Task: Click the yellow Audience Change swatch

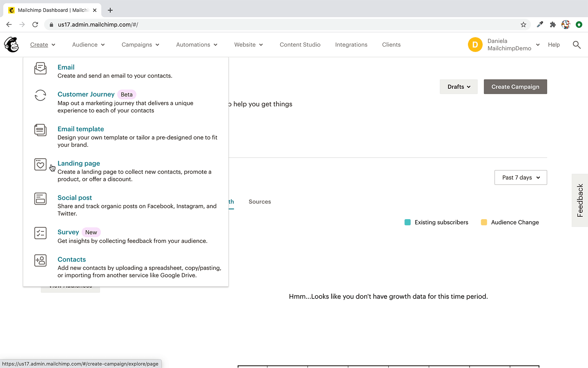Action: 484,222
